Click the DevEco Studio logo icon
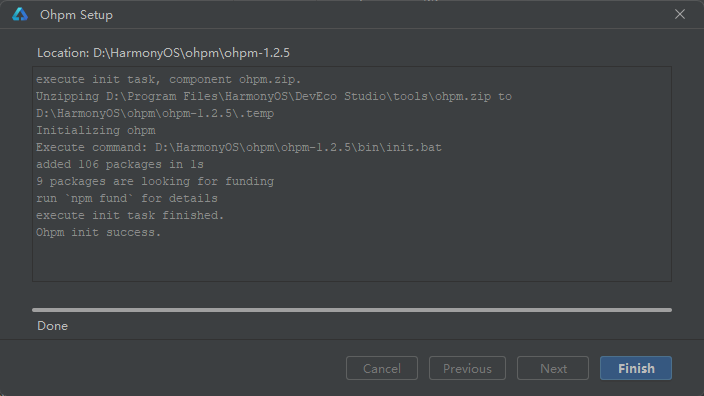This screenshot has width=704, height=396. pyautogui.click(x=20, y=14)
